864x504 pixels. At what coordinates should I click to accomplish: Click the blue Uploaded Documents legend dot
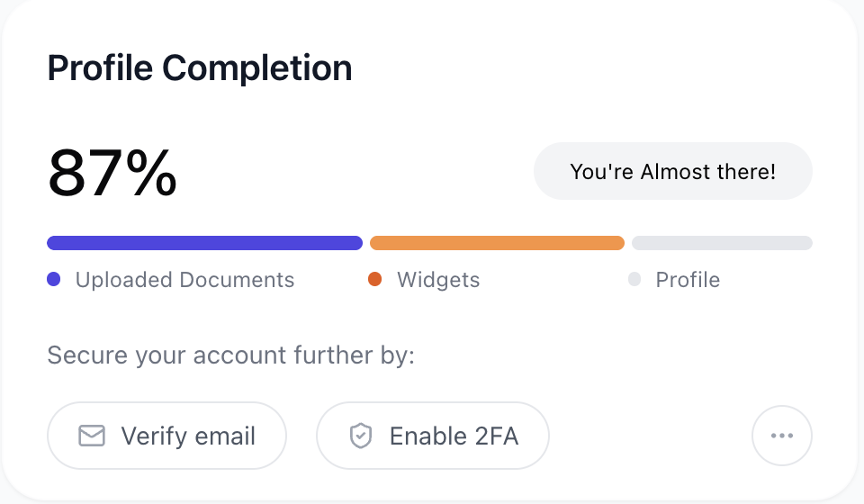[x=53, y=279]
